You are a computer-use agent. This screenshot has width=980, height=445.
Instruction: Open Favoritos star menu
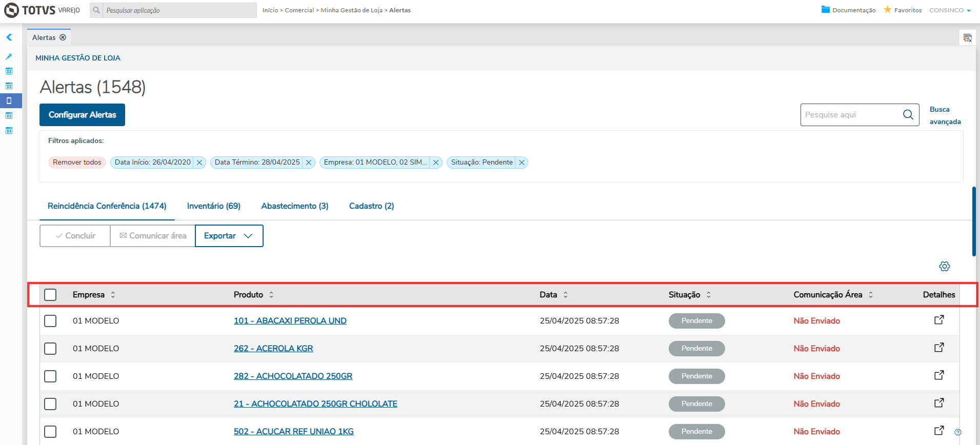[903, 10]
